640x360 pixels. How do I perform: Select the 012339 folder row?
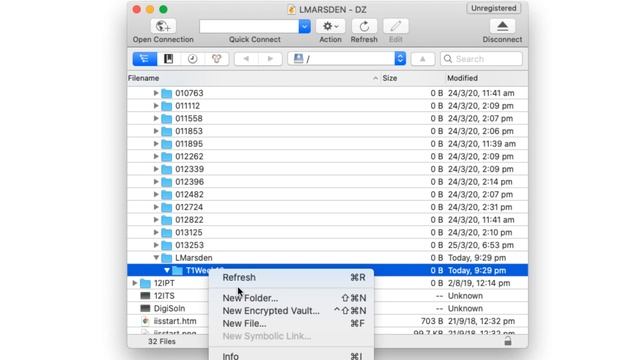point(327,169)
